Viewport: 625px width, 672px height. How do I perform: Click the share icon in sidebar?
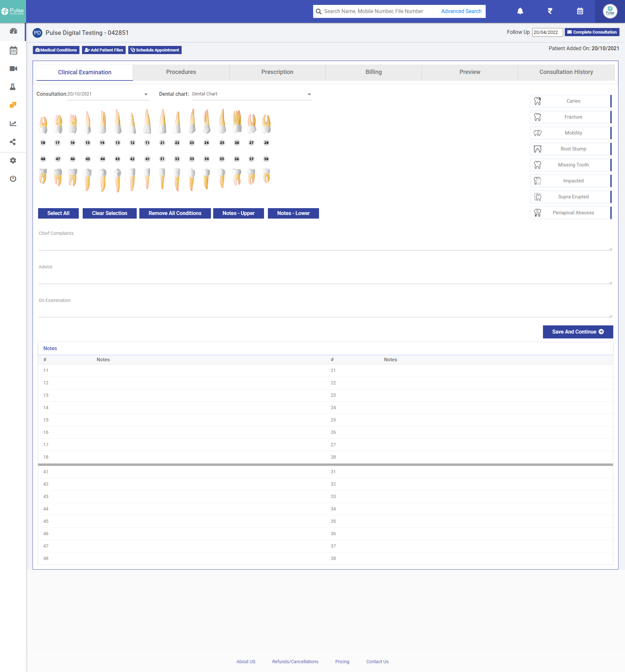coord(13,142)
